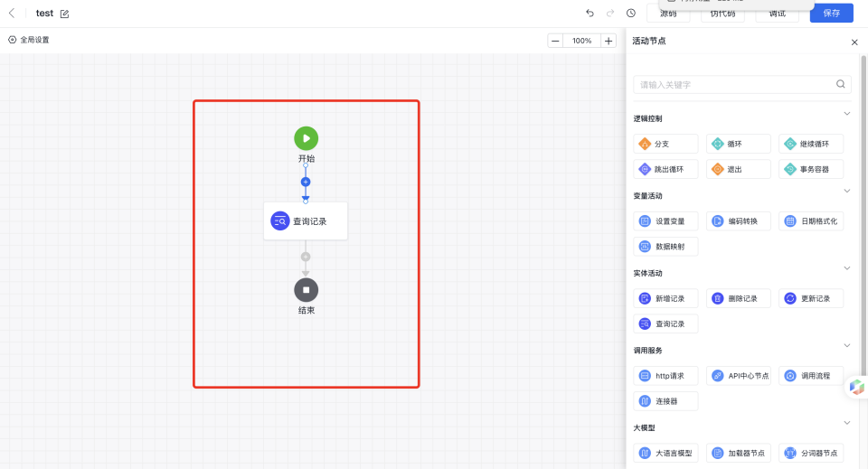
Task: Go back using the left chevron
Action: 12,14
